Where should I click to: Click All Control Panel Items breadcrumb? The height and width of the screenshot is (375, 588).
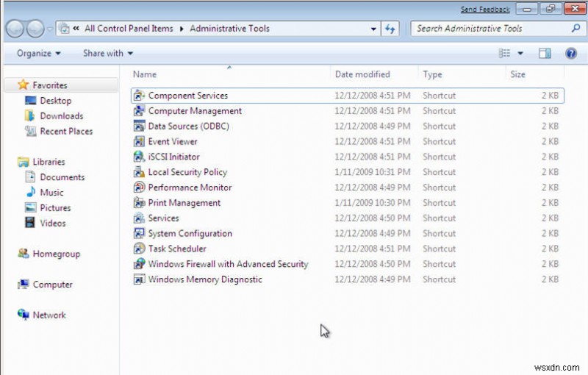[129, 29]
